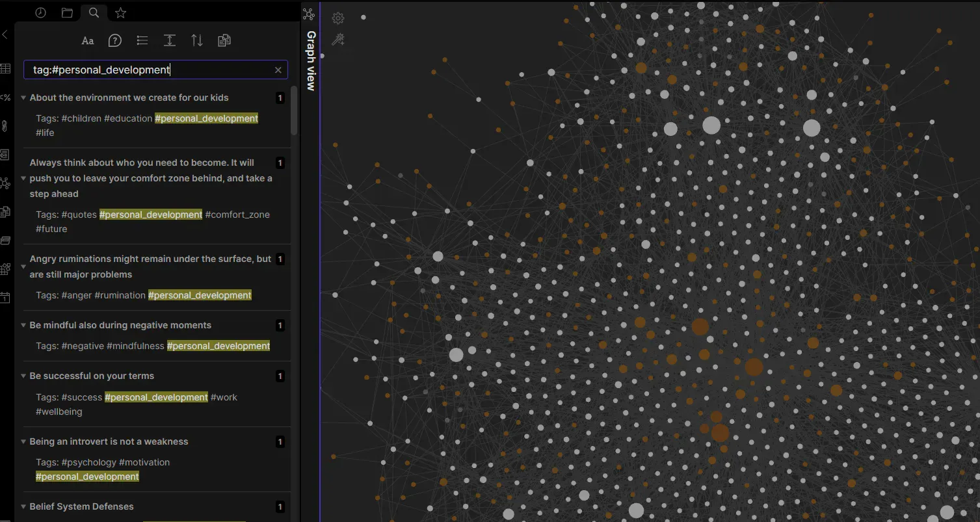Image resolution: width=980 pixels, height=522 pixels.
Task: Open the Starred bookmarks tab
Action: pyautogui.click(x=120, y=12)
